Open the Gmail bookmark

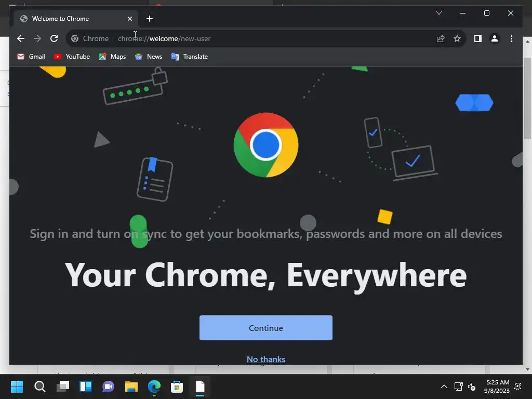[x=31, y=57]
